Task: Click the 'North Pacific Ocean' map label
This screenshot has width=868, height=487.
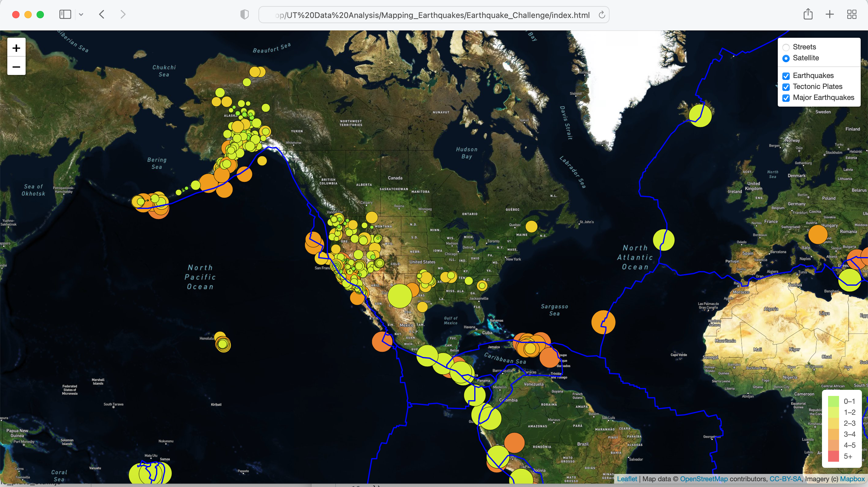Action: pyautogui.click(x=200, y=277)
